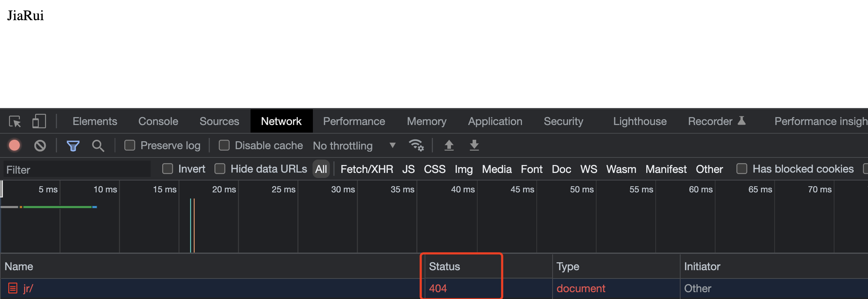This screenshot has width=868, height=299.
Task: Switch to the Console tab
Action: [x=158, y=121]
